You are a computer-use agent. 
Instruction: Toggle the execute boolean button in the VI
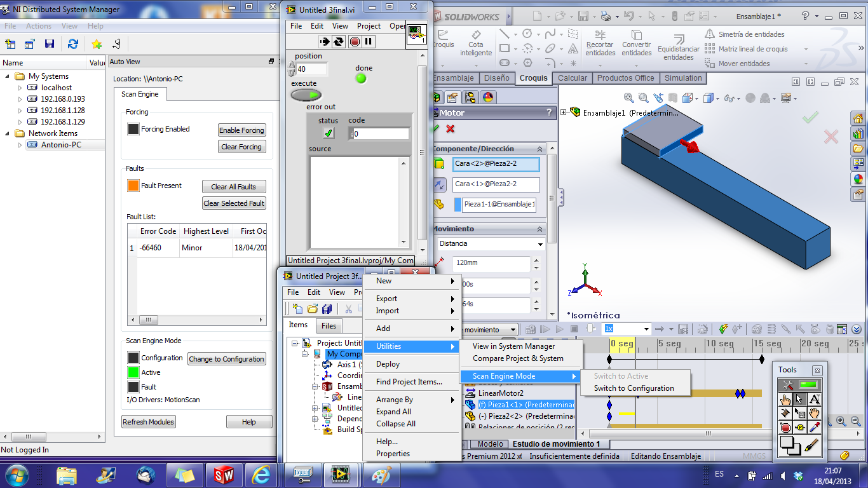pos(306,95)
